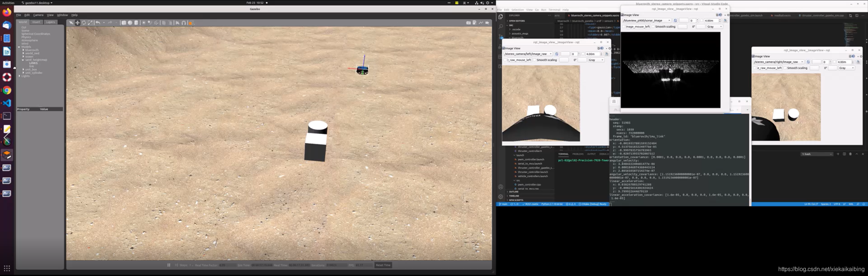Select Physics entry in World tree
The image size is (868, 276).
pyautogui.click(x=26, y=37)
